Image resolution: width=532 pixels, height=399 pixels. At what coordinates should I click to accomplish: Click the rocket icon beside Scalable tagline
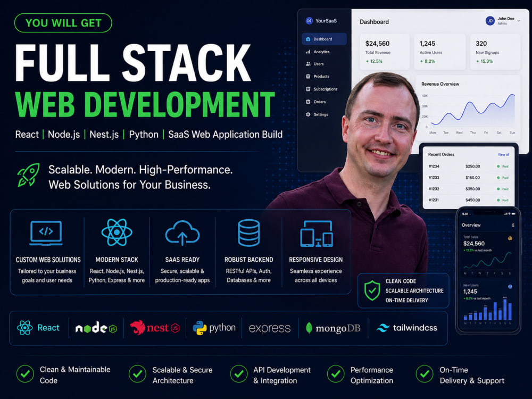[29, 175]
